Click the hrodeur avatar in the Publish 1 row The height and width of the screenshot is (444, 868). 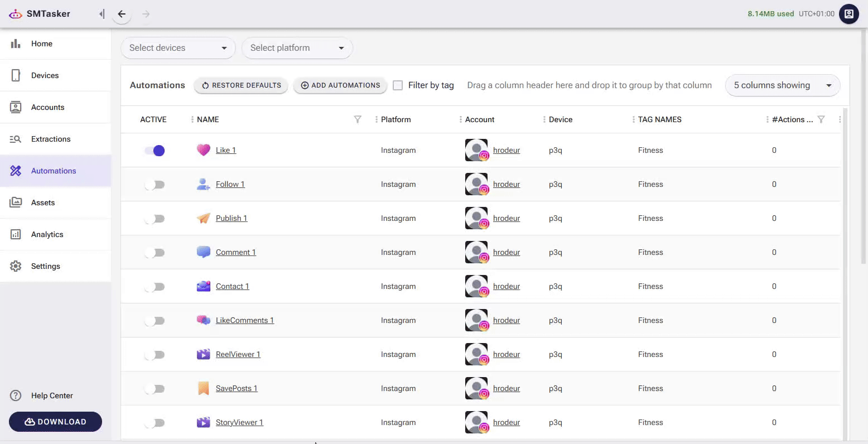(476, 218)
